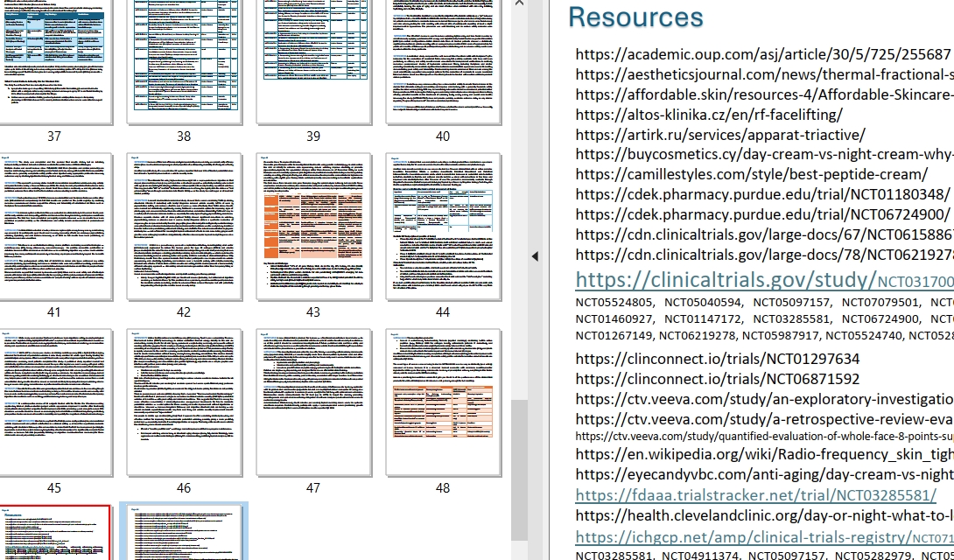Open the clinicaltrials.gov/study link
This screenshot has height=560, width=954.
726,280
